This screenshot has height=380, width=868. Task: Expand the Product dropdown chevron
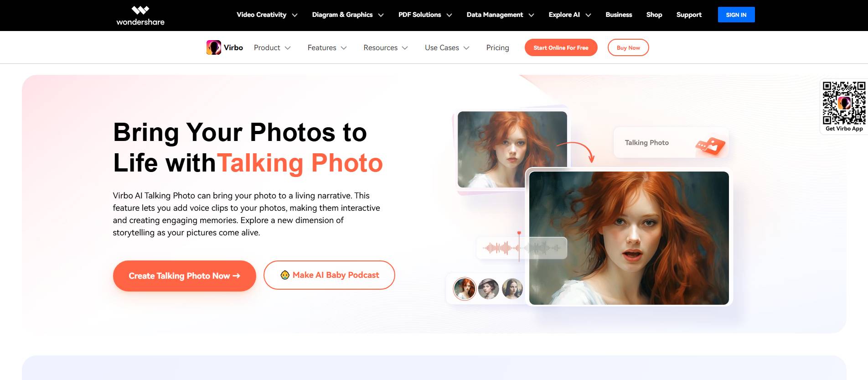pyautogui.click(x=288, y=48)
